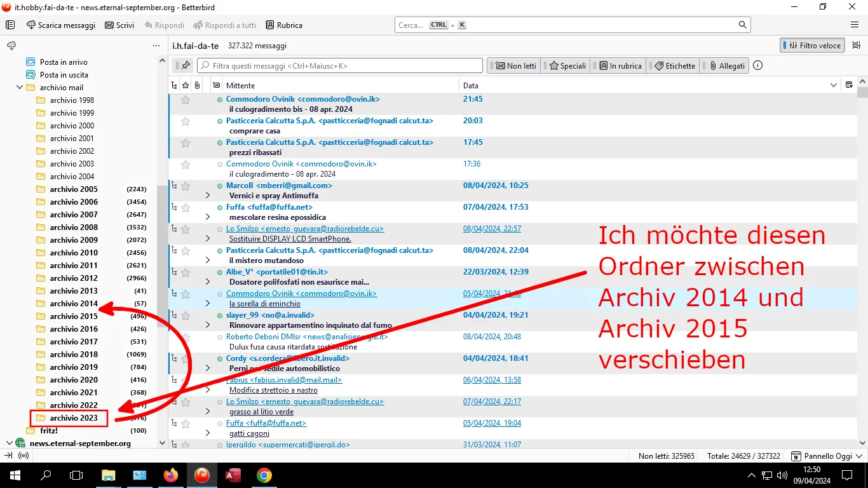Click the status bar online connection icon
Image resolution: width=868 pixels, height=488 pixels.
24,456
